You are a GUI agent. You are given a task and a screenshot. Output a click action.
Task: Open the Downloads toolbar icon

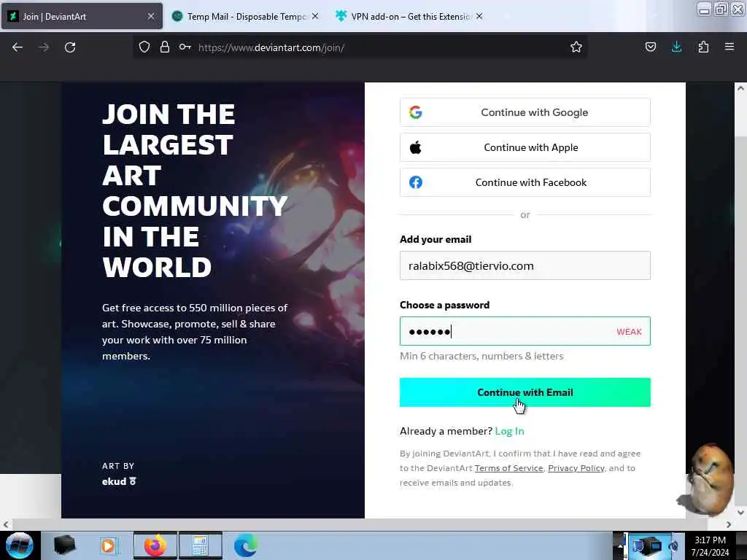pyautogui.click(x=676, y=47)
